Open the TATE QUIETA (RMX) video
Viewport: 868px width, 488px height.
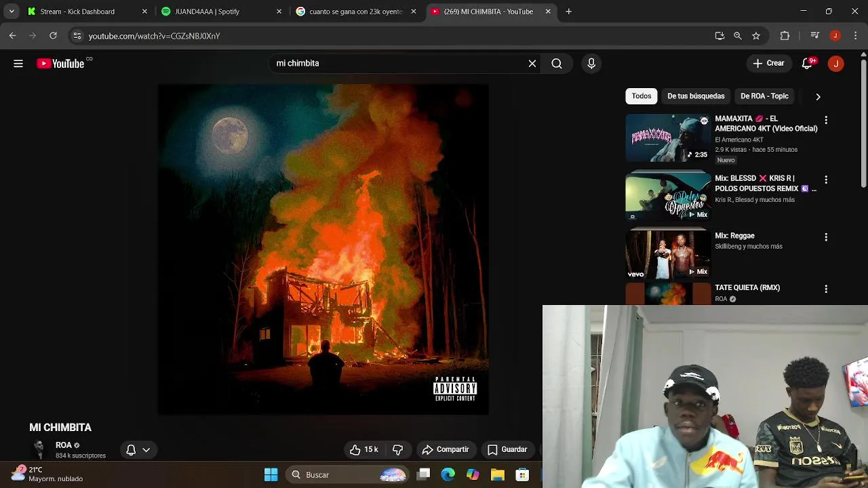pyautogui.click(x=747, y=287)
